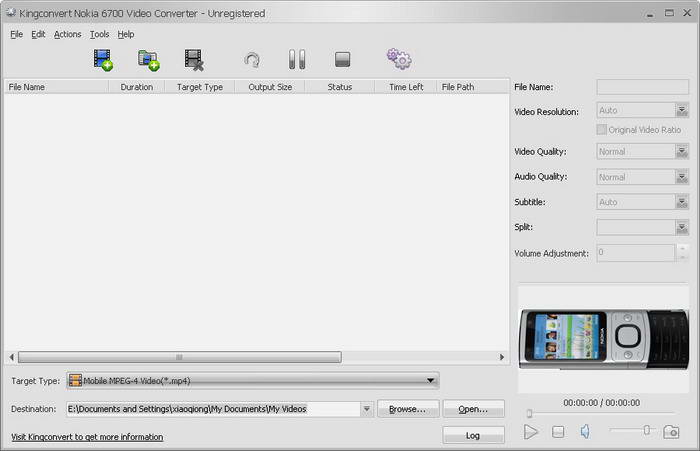This screenshot has height=451, width=700.
Task: Click the 00:00:00 / 00:00:00 time display
Action: pos(601,403)
